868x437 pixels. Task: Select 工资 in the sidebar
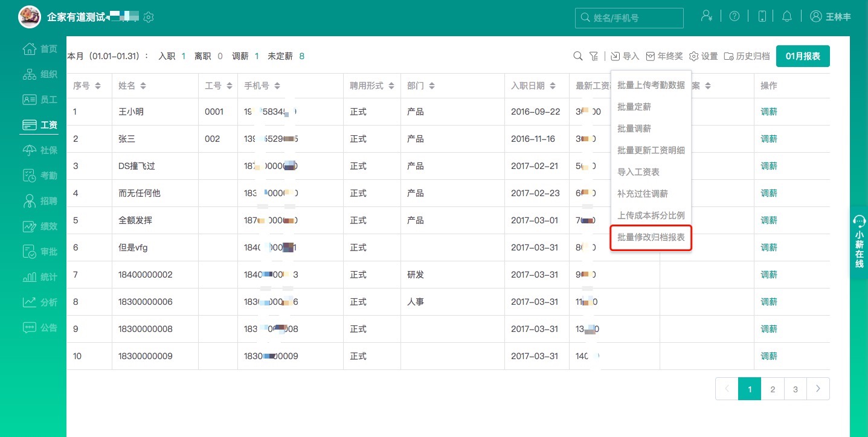40,125
